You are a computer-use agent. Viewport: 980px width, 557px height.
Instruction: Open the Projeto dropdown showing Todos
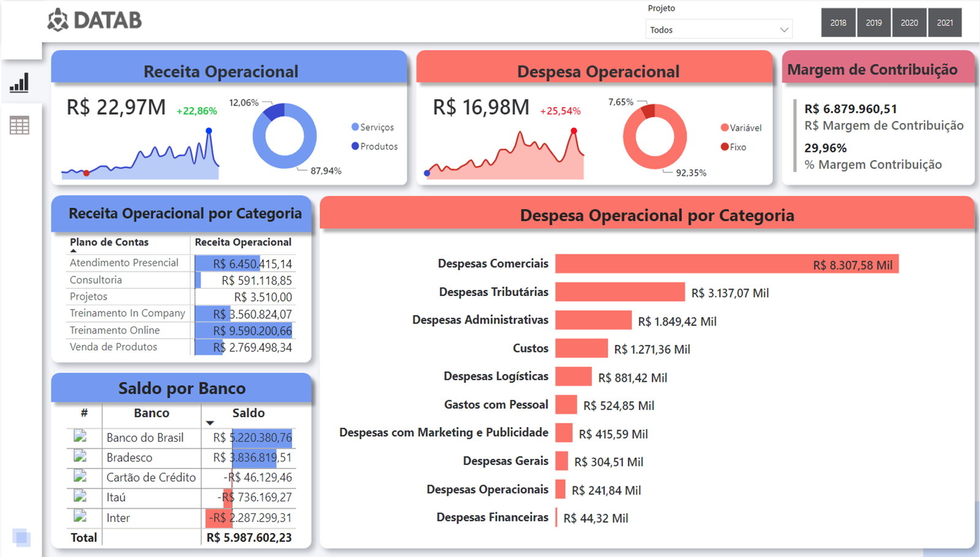pos(718,30)
